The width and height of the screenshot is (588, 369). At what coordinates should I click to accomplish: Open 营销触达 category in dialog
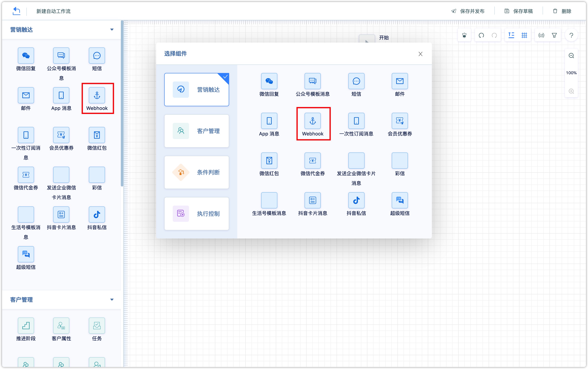coord(197,90)
